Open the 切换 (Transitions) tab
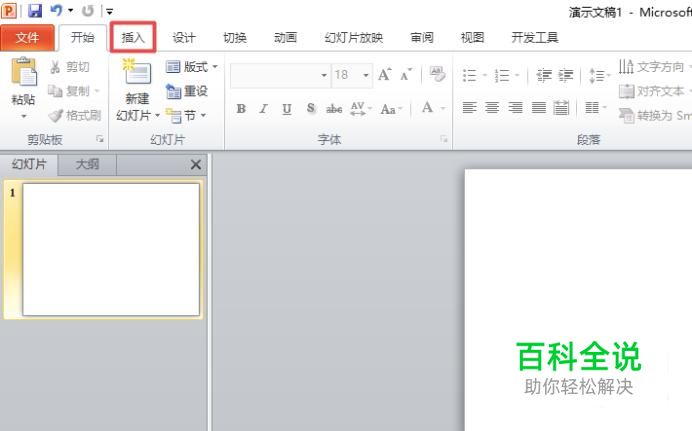 235,37
